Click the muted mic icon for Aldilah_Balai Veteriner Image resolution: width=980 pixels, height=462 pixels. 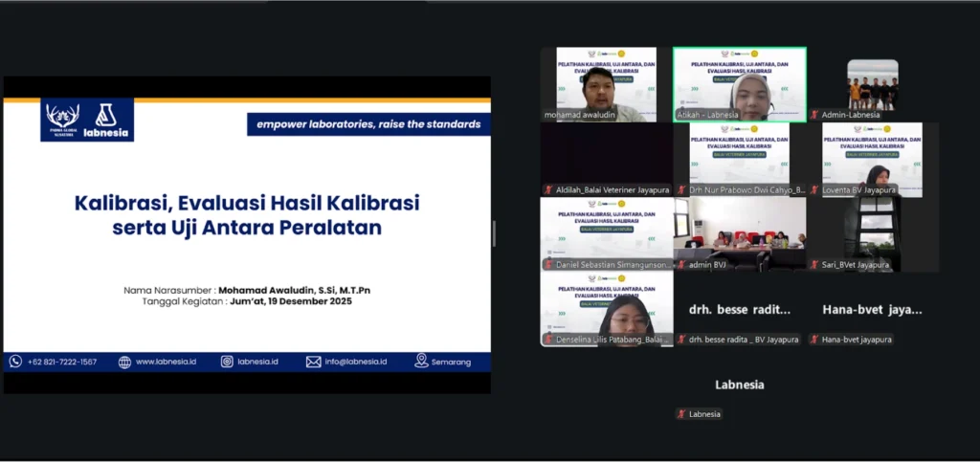click(548, 189)
